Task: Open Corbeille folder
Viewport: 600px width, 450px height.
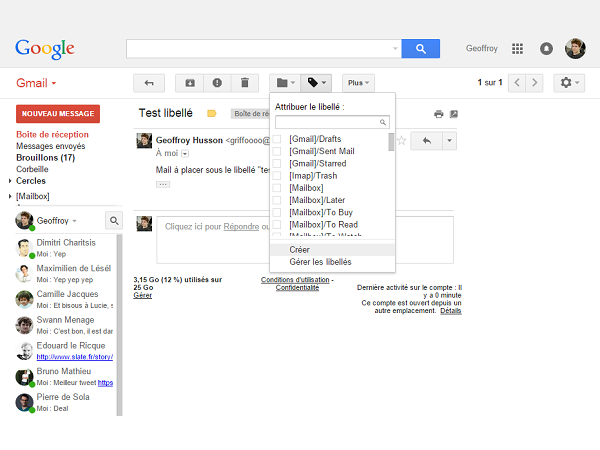Action: click(32, 169)
